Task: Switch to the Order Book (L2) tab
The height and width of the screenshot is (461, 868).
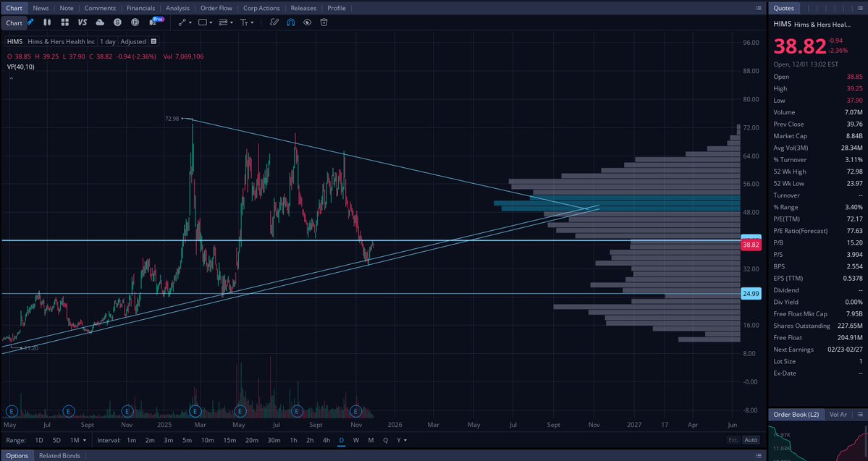Action: 796,414
